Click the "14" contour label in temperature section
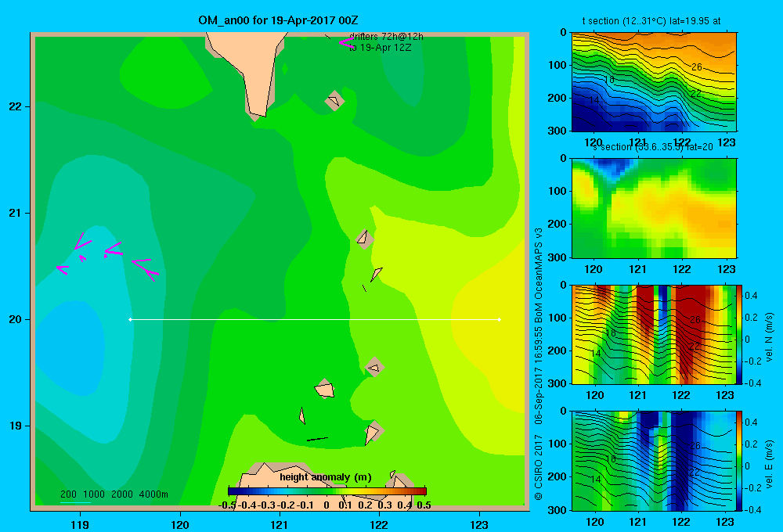 point(594,100)
